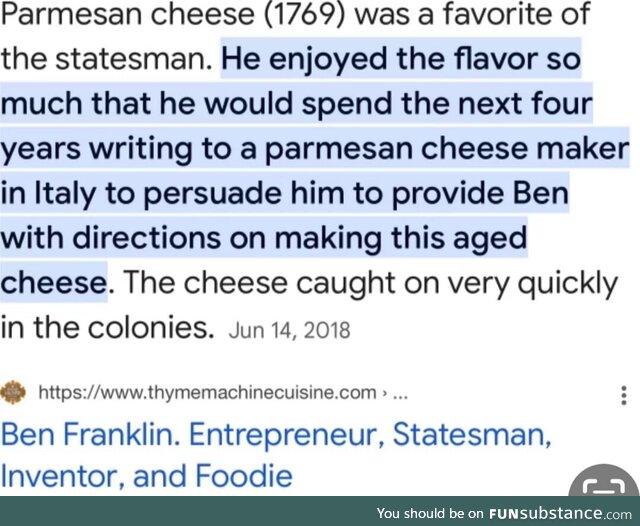
Task: Click the FUNsubstance.com watermark logo
Action: click(x=560, y=513)
